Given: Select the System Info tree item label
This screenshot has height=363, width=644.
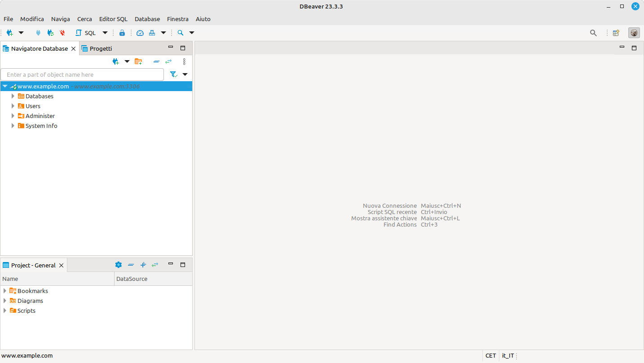Looking at the screenshot, I should (41, 126).
